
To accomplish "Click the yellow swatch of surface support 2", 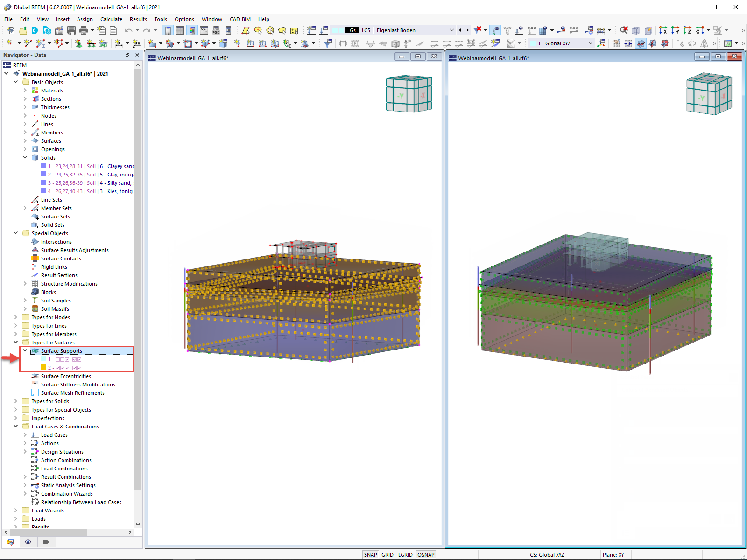I will click(x=43, y=368).
